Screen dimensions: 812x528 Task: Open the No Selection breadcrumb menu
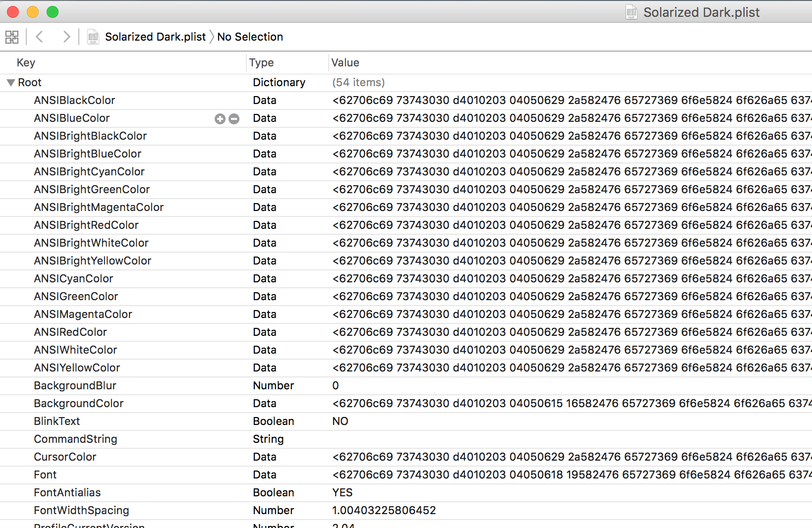[x=250, y=37]
